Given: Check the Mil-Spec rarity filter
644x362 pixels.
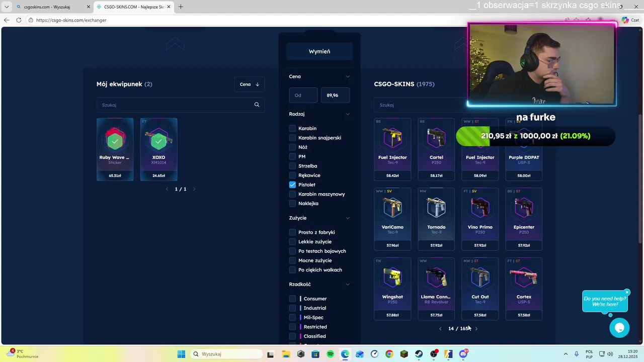Looking at the screenshot, I should [x=292, y=317].
